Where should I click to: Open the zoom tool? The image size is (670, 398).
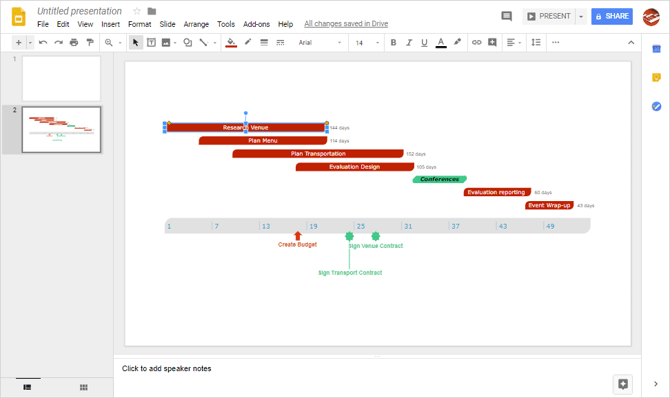[109, 42]
